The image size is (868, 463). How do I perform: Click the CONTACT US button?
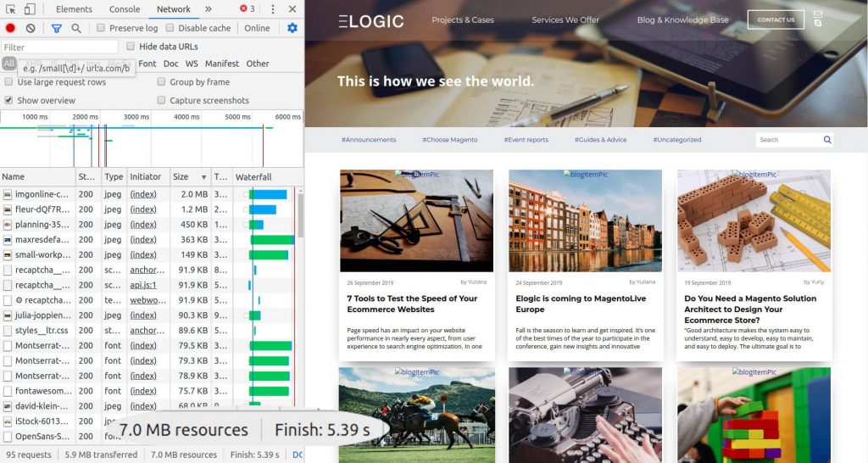coord(776,20)
